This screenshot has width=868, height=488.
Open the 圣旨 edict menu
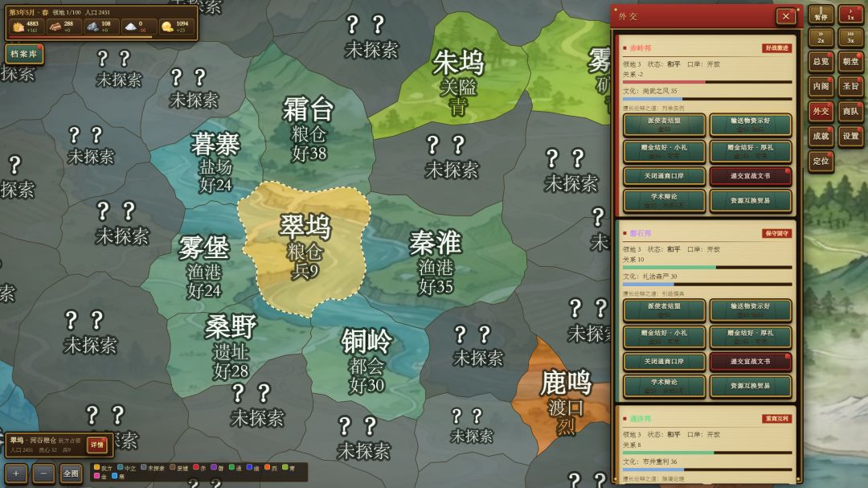tap(850, 86)
